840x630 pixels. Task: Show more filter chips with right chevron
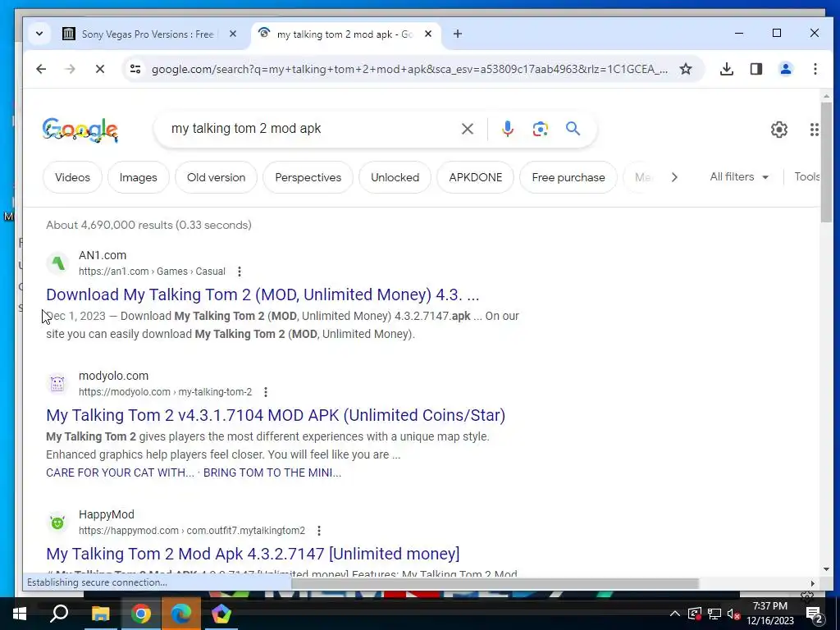674,177
